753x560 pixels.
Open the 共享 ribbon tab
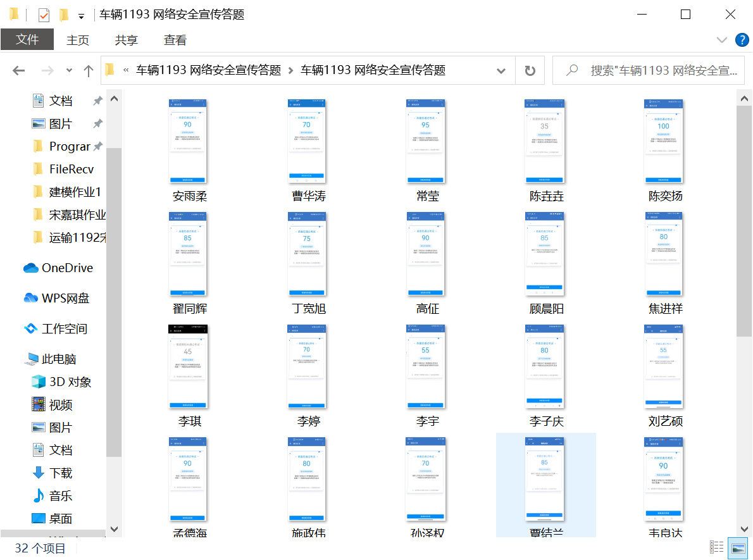coord(126,40)
